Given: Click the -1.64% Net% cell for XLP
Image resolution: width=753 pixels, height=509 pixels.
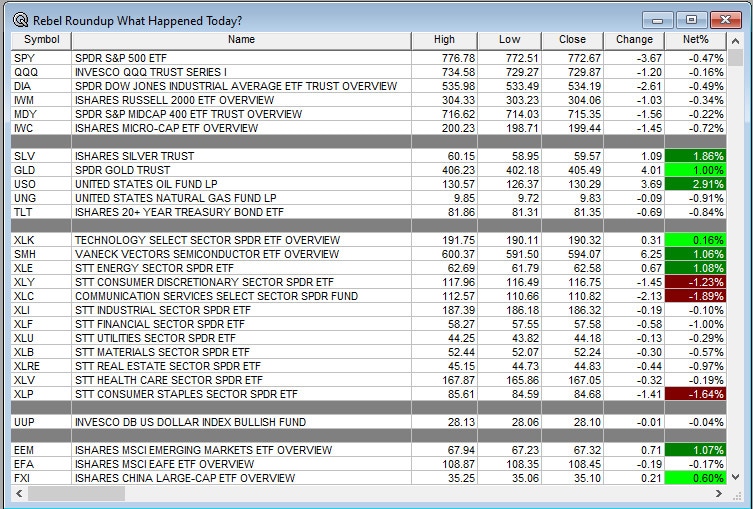Looking at the screenshot, I should pos(695,394).
